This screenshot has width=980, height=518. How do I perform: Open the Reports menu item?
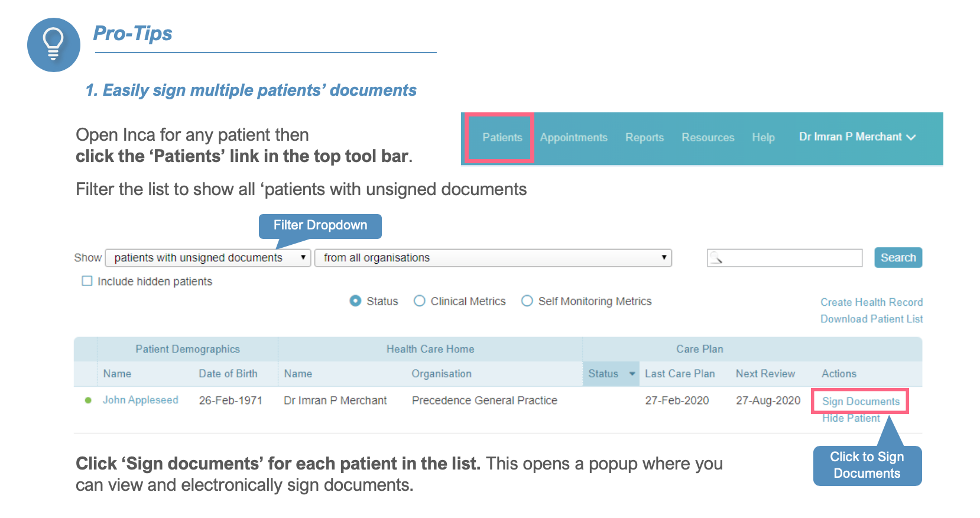pyautogui.click(x=644, y=137)
